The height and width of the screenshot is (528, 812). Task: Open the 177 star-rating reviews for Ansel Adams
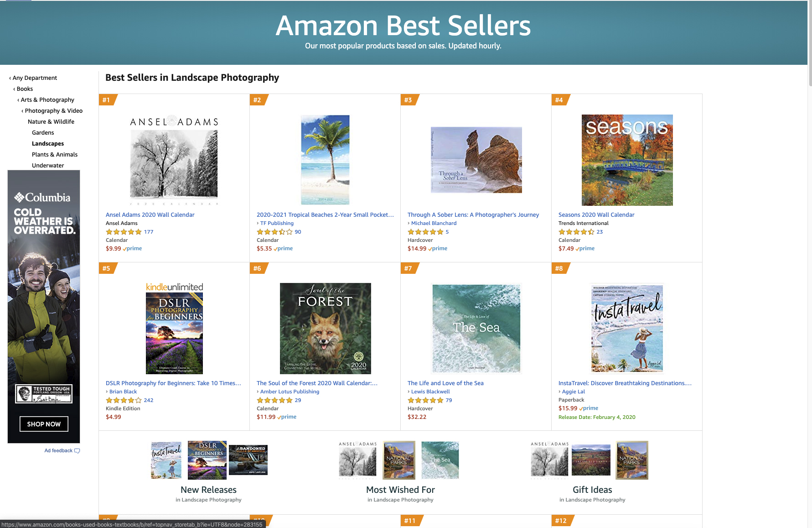tap(149, 232)
